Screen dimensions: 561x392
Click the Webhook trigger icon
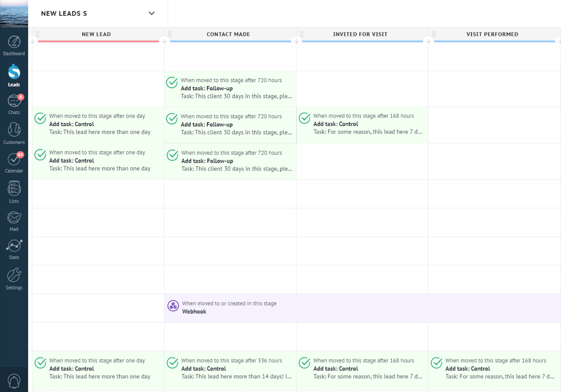click(x=173, y=306)
